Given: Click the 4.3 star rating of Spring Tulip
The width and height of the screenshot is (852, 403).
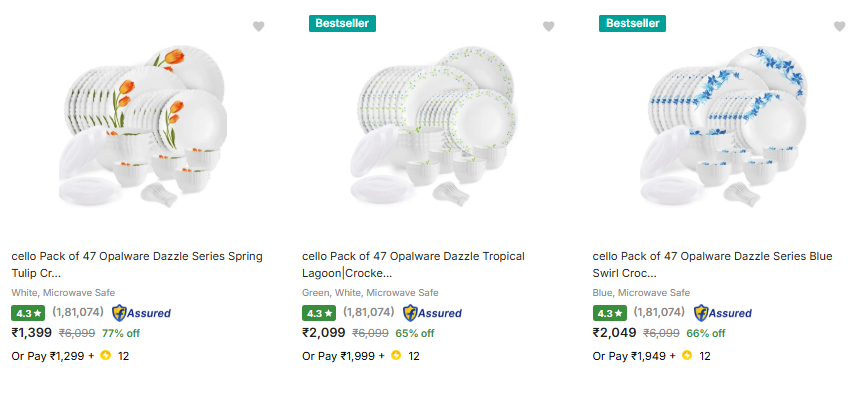Looking at the screenshot, I should [x=28, y=313].
